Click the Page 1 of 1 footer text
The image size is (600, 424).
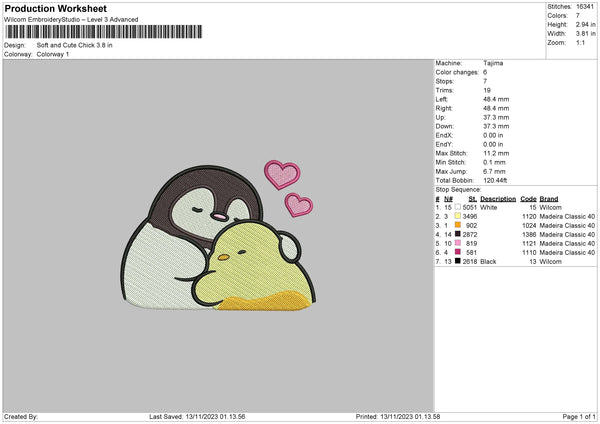(x=575, y=416)
